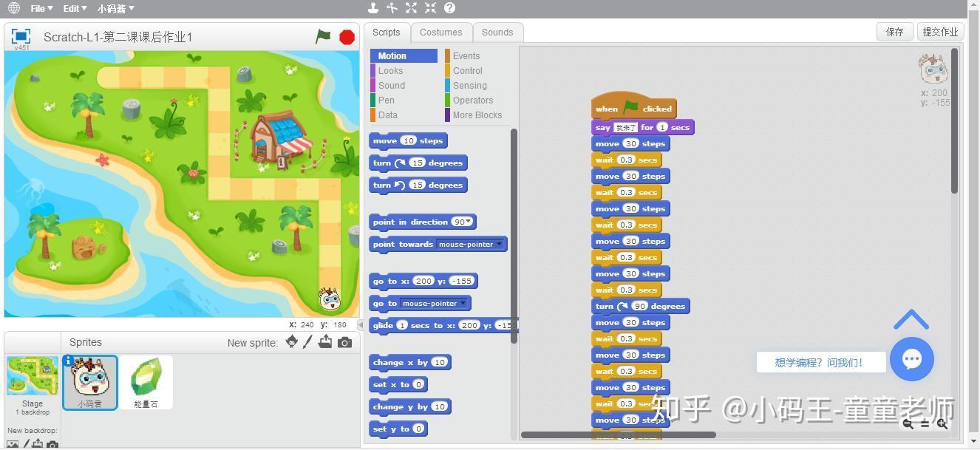The image size is (980, 450).
Task: Select the 能量石 sprite thumbnail
Action: [x=146, y=383]
